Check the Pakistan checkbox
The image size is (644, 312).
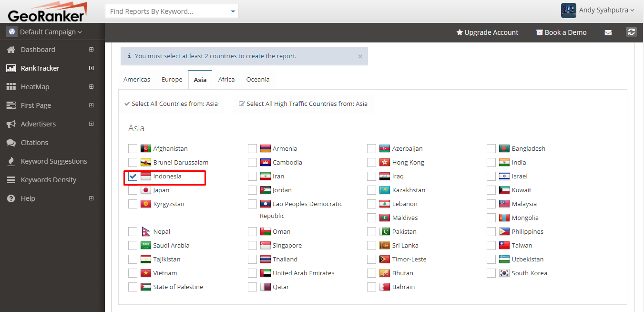pos(372,231)
